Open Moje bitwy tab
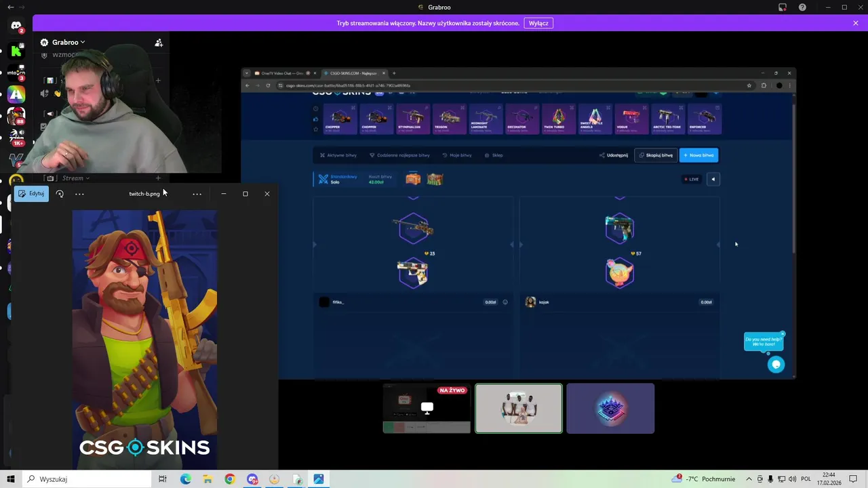Image resolution: width=868 pixels, height=488 pixels. (457, 155)
